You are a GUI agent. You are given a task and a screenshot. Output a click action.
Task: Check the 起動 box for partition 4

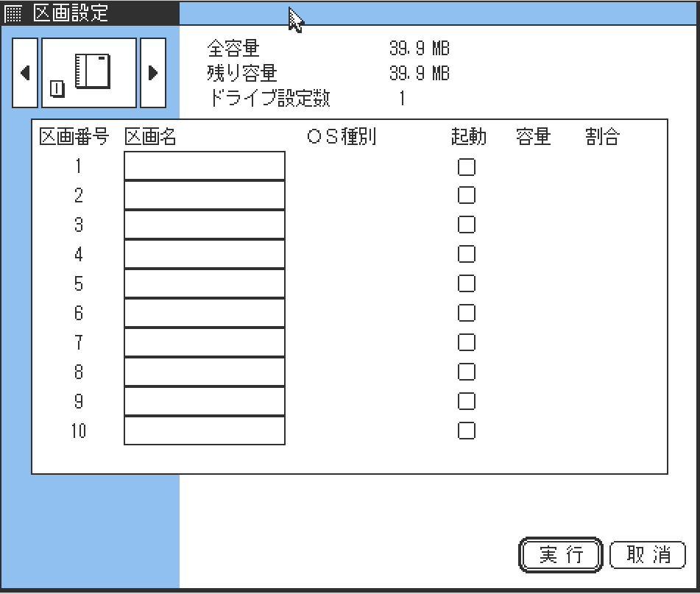467,254
